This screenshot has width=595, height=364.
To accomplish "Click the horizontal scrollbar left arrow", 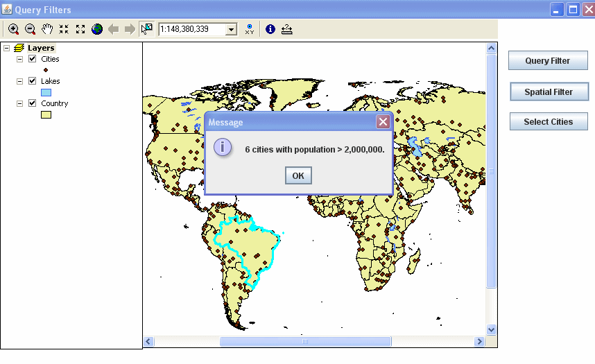I will [x=148, y=342].
